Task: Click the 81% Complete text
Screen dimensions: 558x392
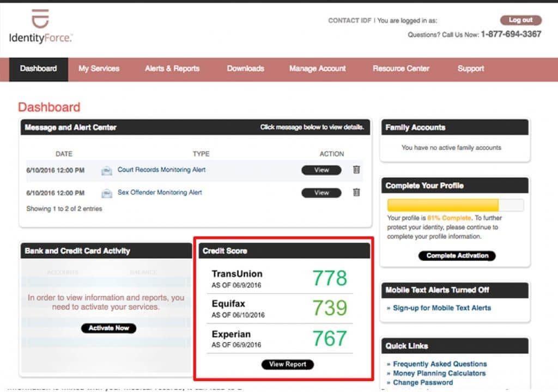Action: click(449, 218)
